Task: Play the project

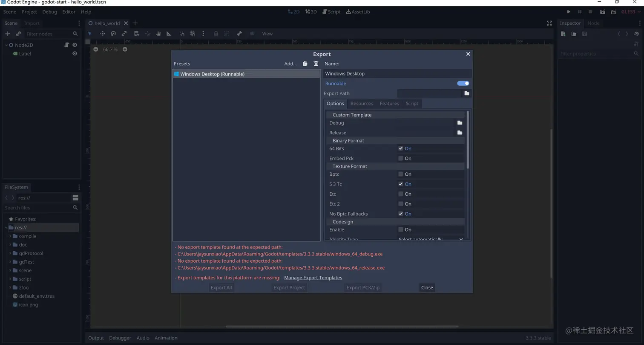Action: (x=569, y=12)
